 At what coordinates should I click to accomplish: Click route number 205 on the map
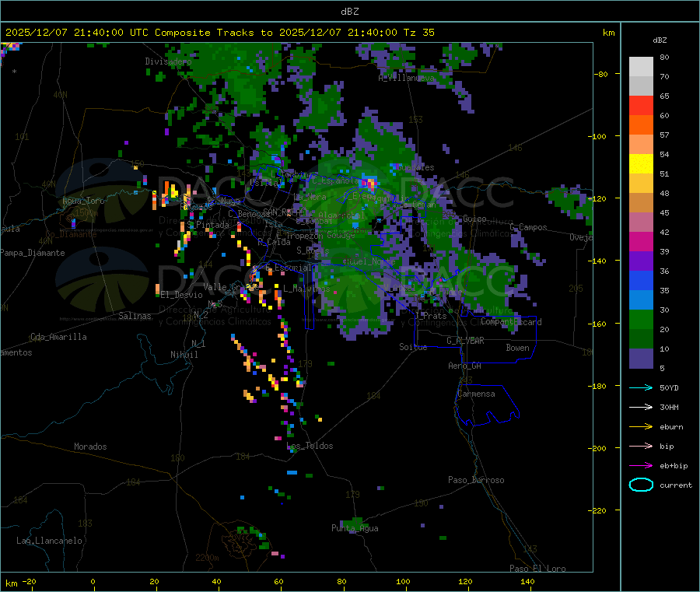tap(576, 289)
